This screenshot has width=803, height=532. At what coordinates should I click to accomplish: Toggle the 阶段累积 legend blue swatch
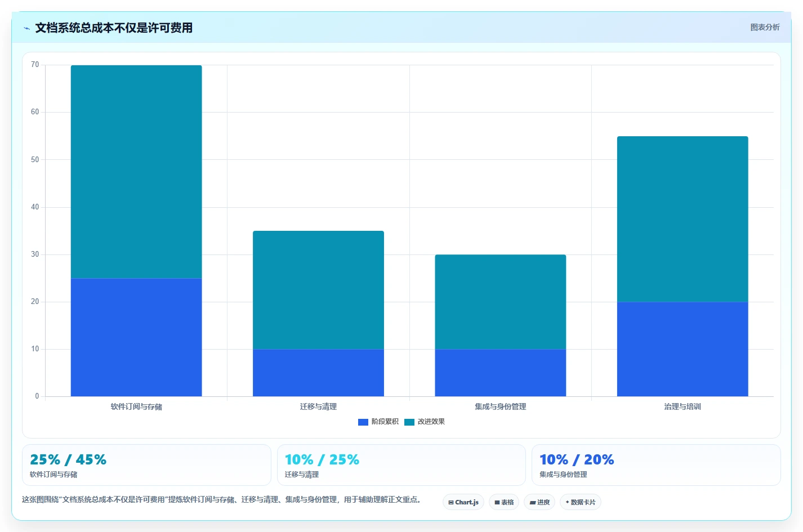(363, 422)
